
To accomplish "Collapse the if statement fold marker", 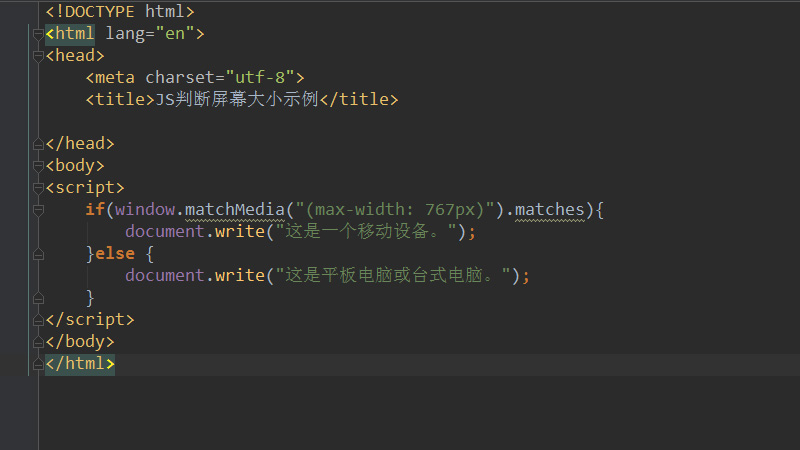I will pos(38,210).
